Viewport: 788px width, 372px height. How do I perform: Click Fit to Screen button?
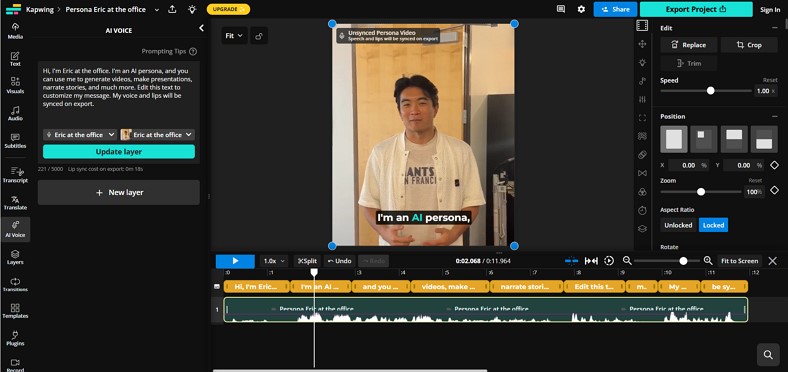[x=739, y=261]
